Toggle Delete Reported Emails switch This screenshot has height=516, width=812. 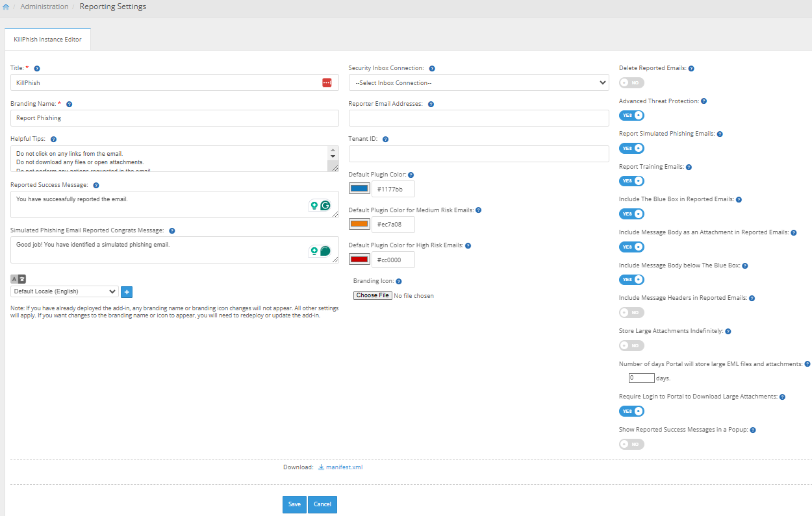tap(631, 82)
